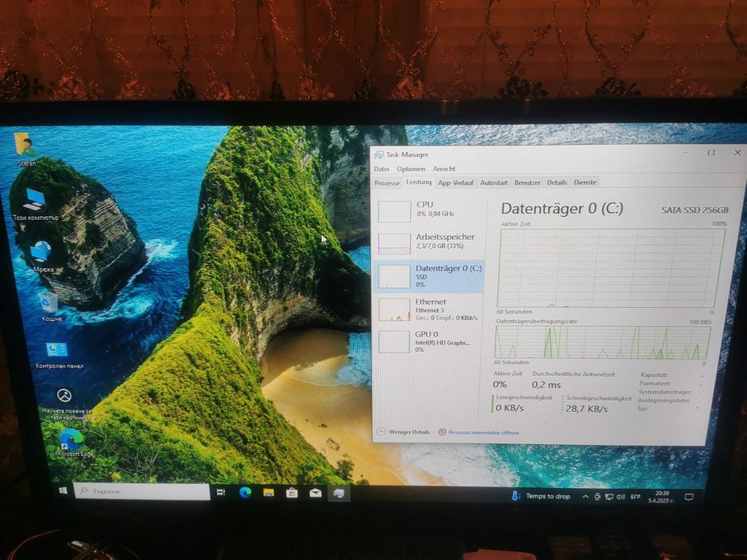The image size is (747, 560).
Task: Click the 'Търсене' taskbar search box
Action: pyautogui.click(x=142, y=491)
